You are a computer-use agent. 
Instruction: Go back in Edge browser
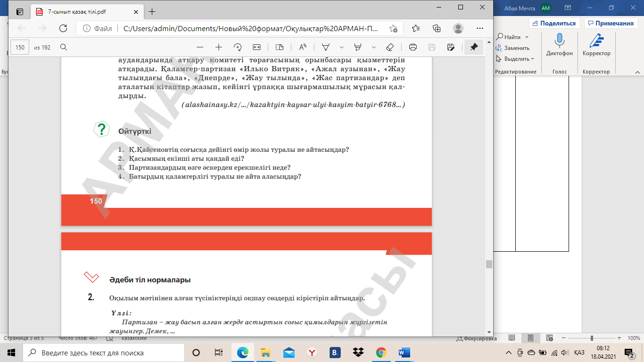tap(22, 28)
